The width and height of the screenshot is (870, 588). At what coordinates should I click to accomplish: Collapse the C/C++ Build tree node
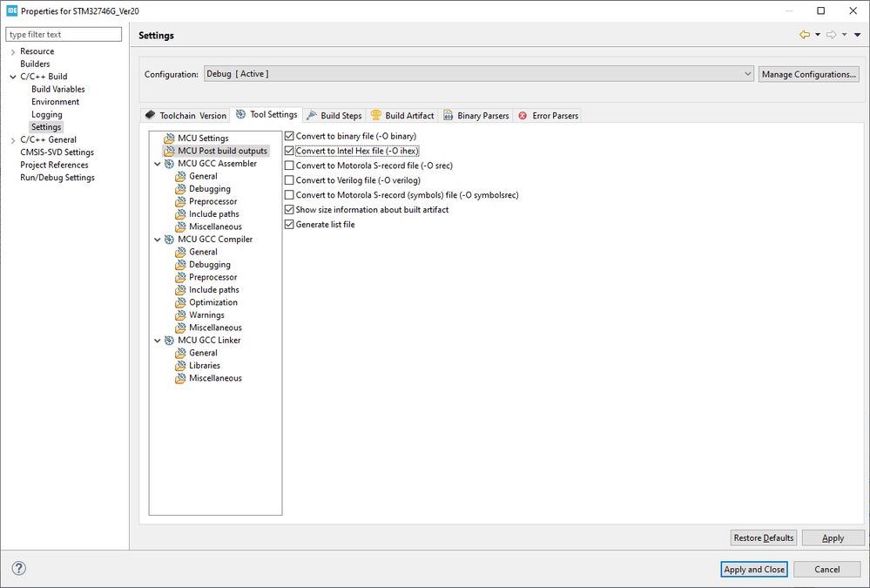13,77
